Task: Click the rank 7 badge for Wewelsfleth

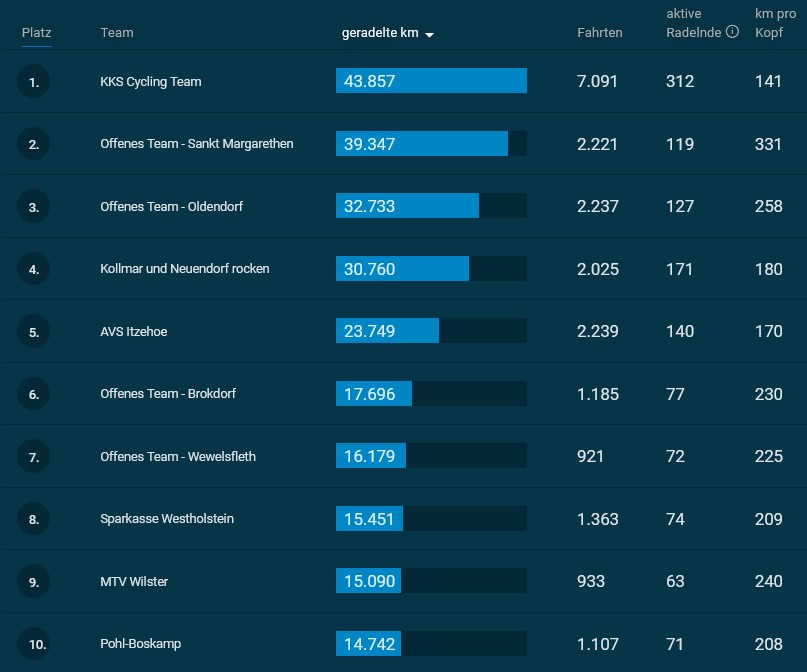Action: [33, 456]
